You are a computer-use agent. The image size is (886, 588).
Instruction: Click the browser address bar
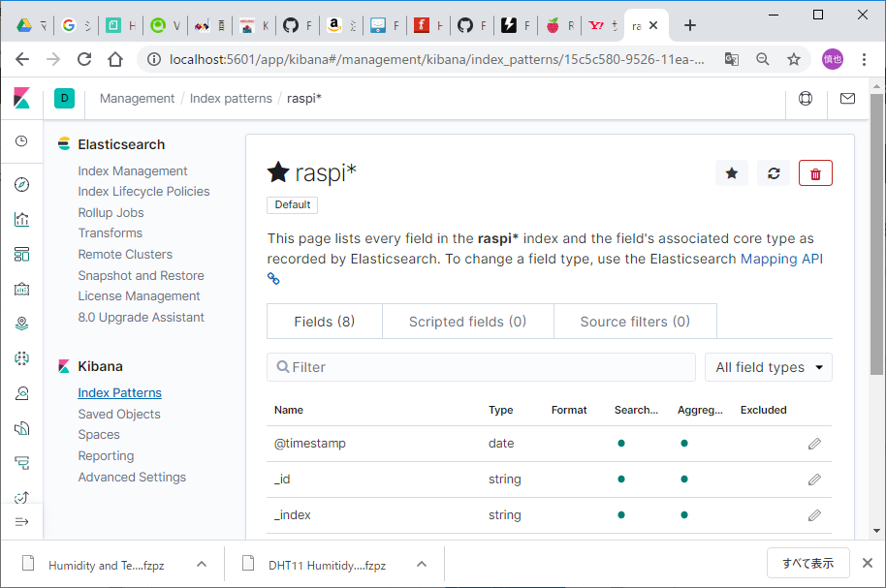[x=436, y=59]
